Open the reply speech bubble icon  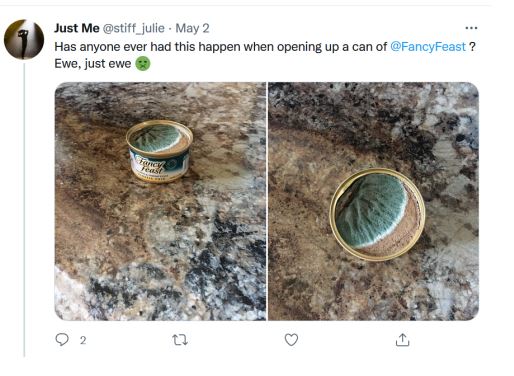tap(62, 340)
